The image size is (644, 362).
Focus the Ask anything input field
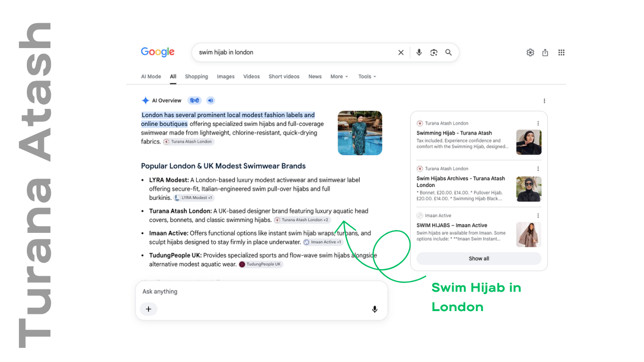tap(262, 292)
